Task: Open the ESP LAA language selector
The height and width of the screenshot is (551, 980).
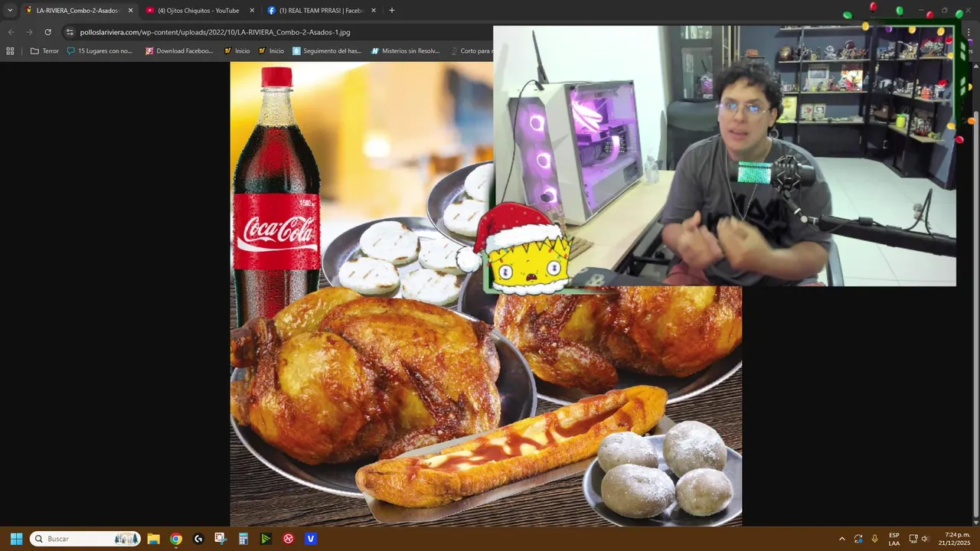Action: [x=894, y=539]
